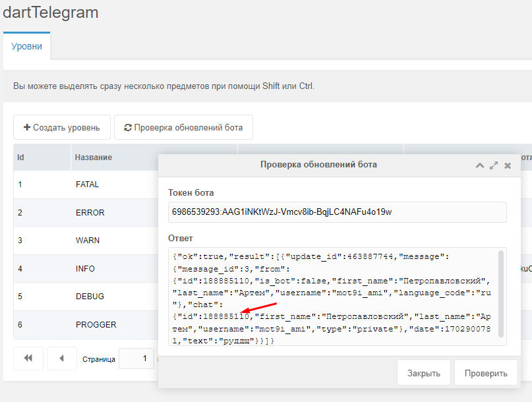Screen dimensions: 532x402
Task: Click the Проверка обновлений бота dialog title
Action: [318, 165]
